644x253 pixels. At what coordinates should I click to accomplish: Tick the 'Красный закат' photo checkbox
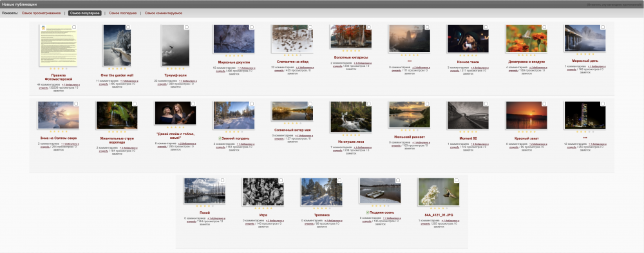pyautogui.click(x=545, y=104)
